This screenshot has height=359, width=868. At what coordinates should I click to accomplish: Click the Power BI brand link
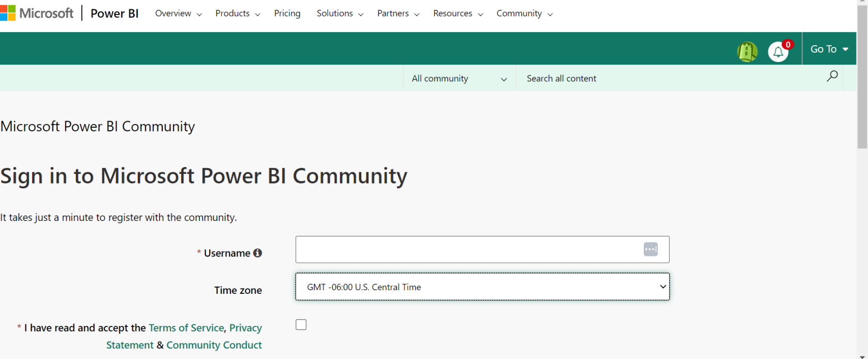pos(115,13)
